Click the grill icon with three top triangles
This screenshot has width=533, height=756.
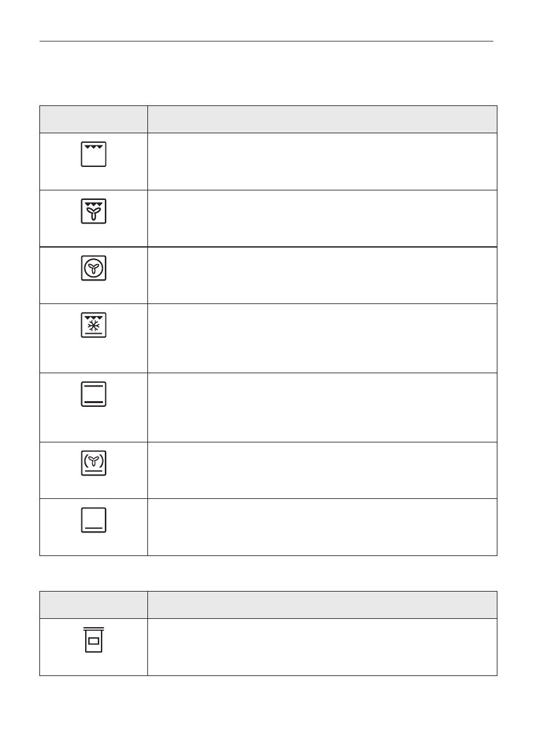coord(94,154)
